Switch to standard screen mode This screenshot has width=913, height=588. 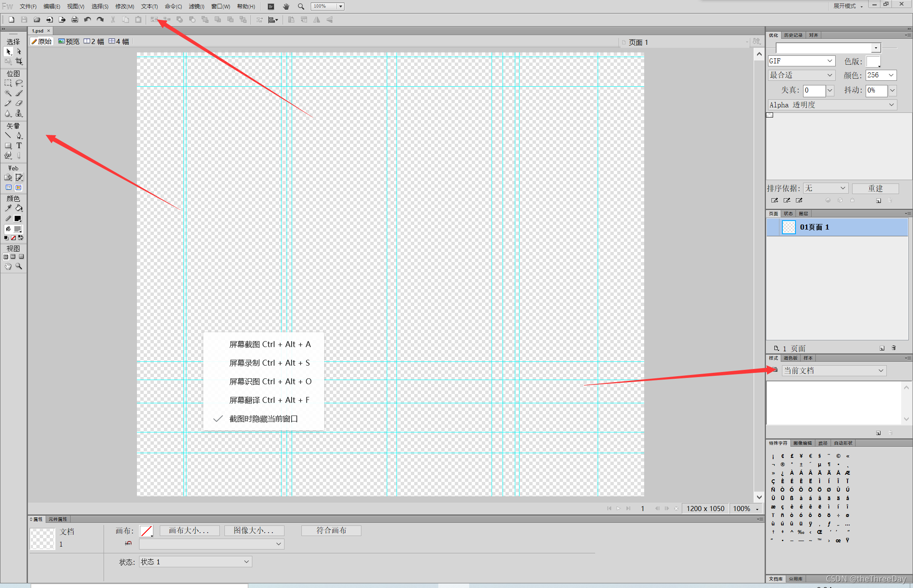(5, 257)
